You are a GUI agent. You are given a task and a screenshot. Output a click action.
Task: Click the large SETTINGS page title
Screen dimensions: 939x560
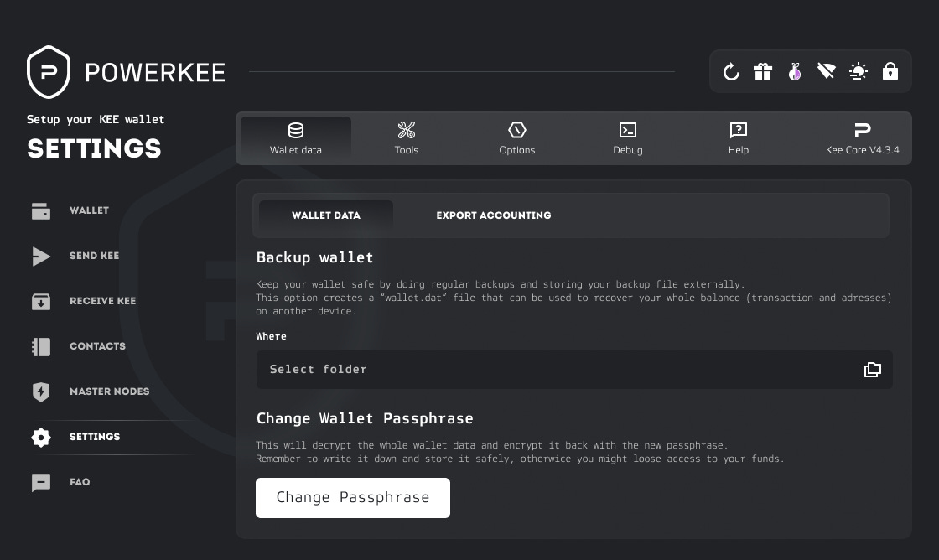click(x=94, y=148)
